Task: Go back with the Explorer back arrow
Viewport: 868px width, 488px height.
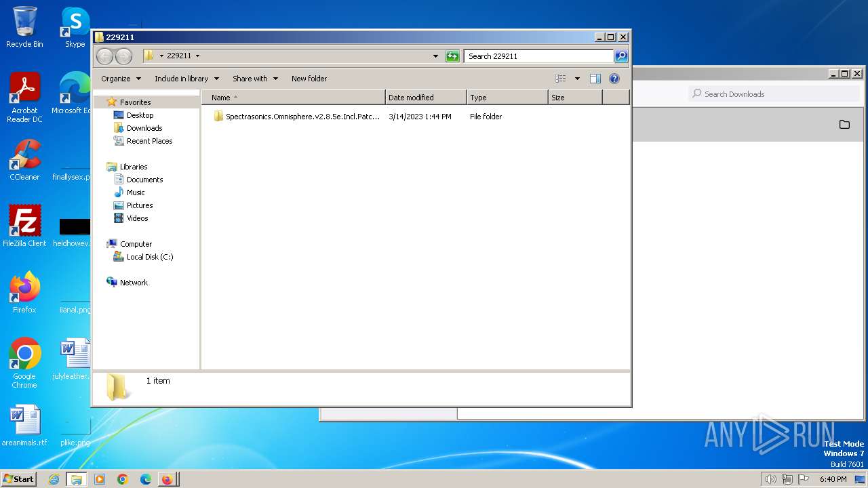Action: pos(104,56)
